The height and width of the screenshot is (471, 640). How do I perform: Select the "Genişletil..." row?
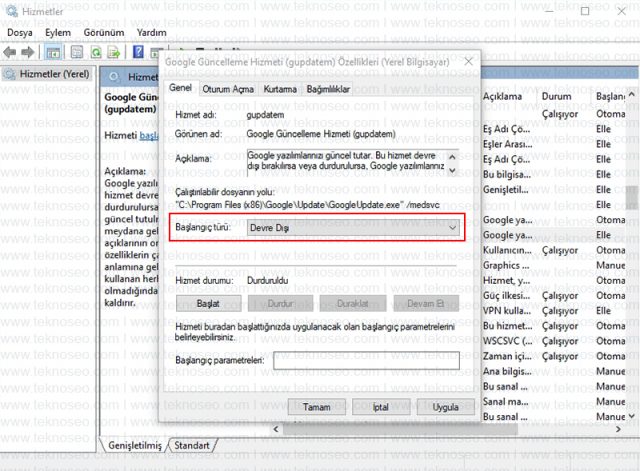pyautogui.click(x=554, y=189)
